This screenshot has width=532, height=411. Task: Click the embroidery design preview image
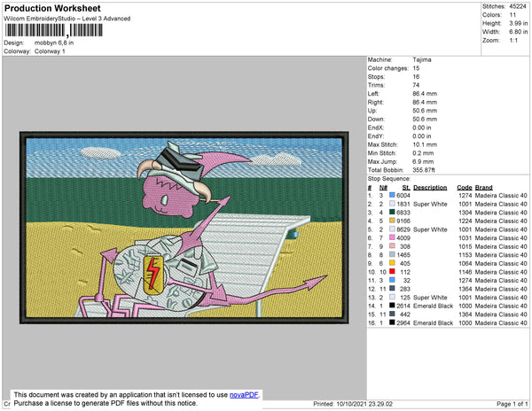pyautogui.click(x=184, y=228)
